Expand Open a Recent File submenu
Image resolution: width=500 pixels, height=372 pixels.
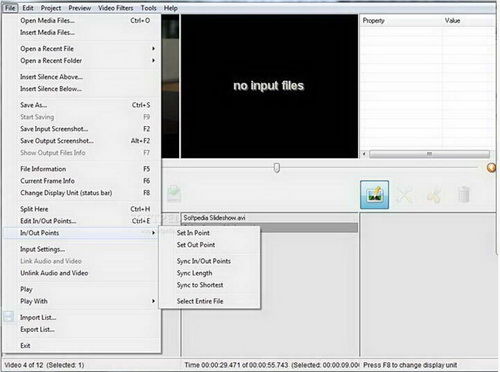pyautogui.click(x=153, y=49)
